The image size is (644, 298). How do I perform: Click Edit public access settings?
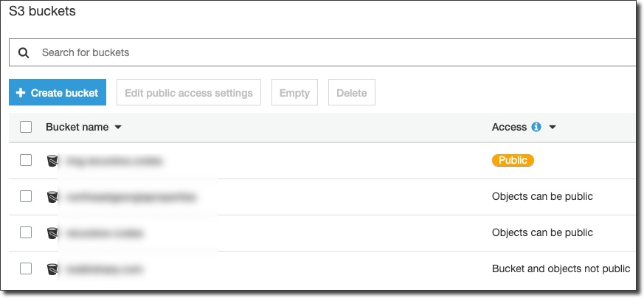[x=189, y=93]
